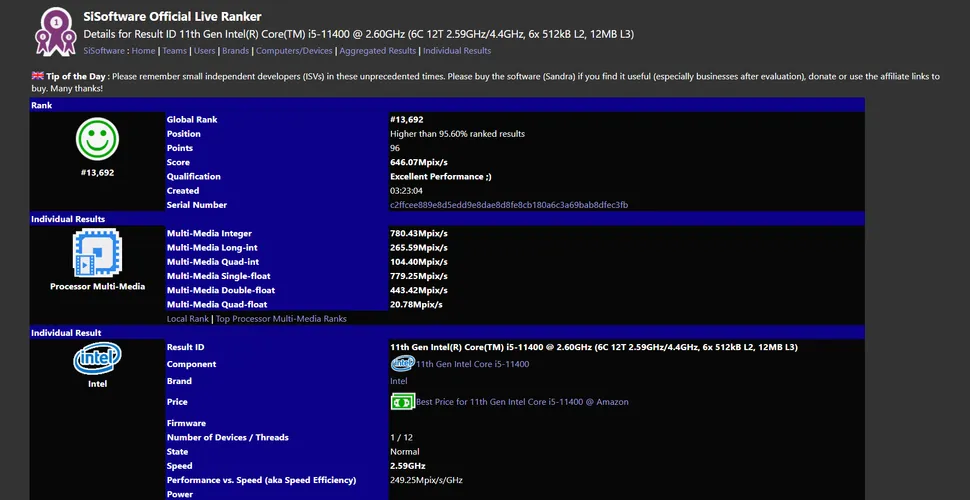Click the Result ID value in the table
970x500 pixels.
[594, 347]
